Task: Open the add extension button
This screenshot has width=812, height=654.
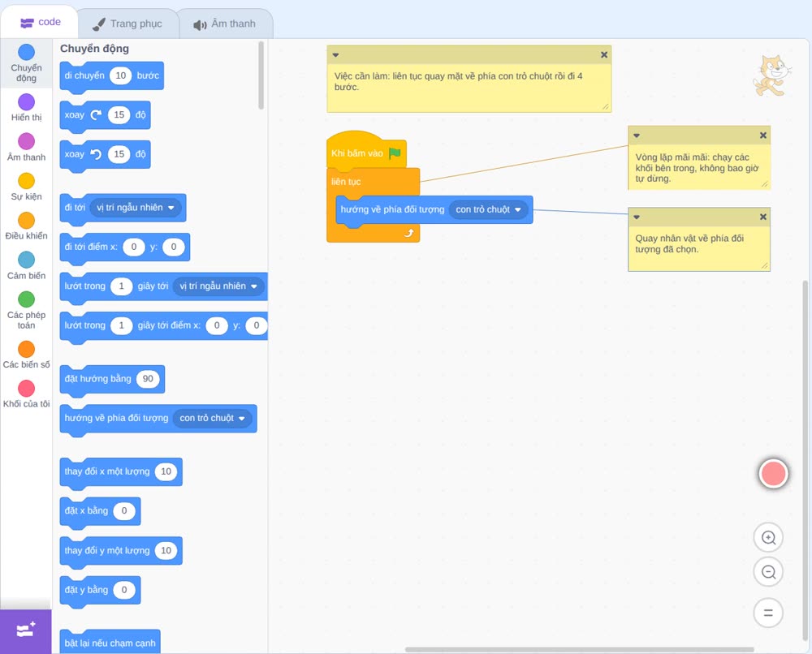Action: tap(26, 630)
